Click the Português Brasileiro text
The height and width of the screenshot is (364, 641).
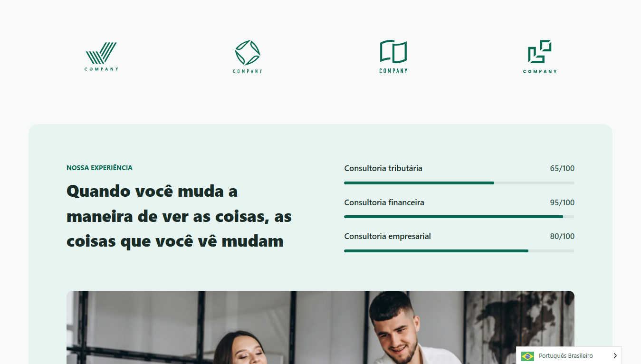click(x=565, y=356)
